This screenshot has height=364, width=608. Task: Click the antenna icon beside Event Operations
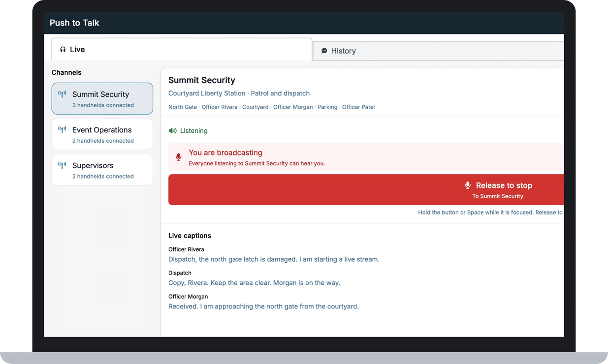pos(62,130)
